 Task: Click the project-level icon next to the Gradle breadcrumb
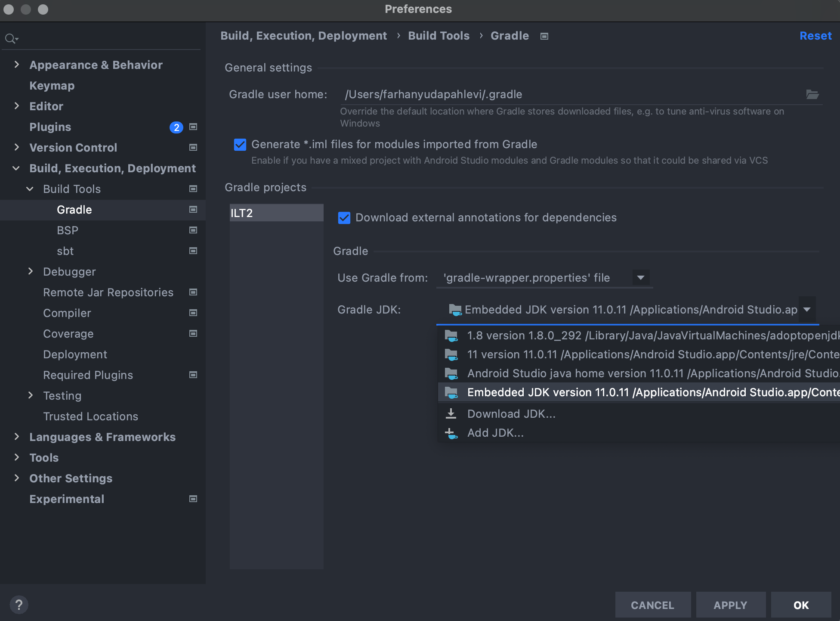point(544,36)
